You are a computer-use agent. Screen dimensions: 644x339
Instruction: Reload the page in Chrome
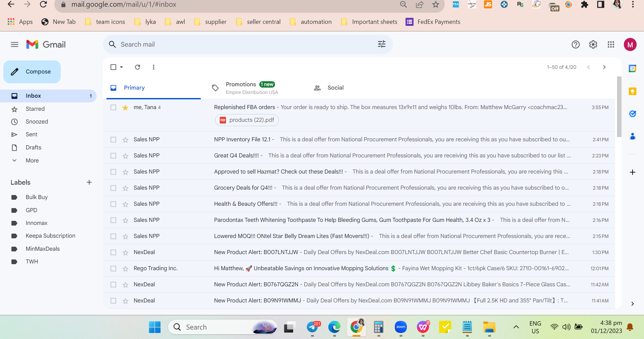[43, 5]
